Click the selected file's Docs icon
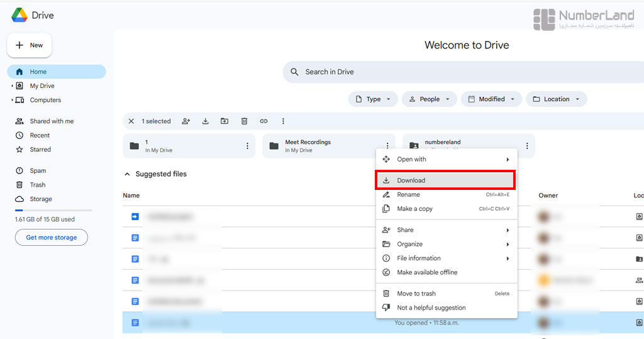Viewport: 644px width, 339px height. [135, 323]
